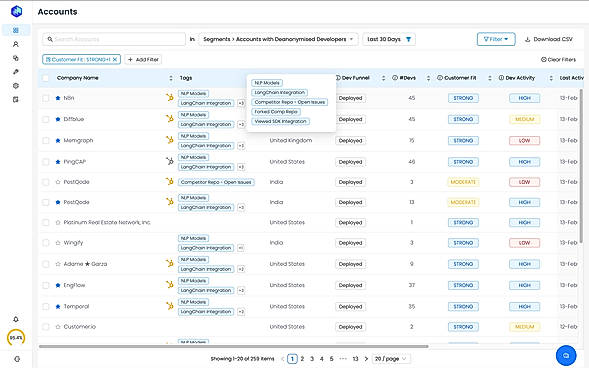Check the EngFlow row checkbox
The width and height of the screenshot is (589, 368).
point(45,285)
